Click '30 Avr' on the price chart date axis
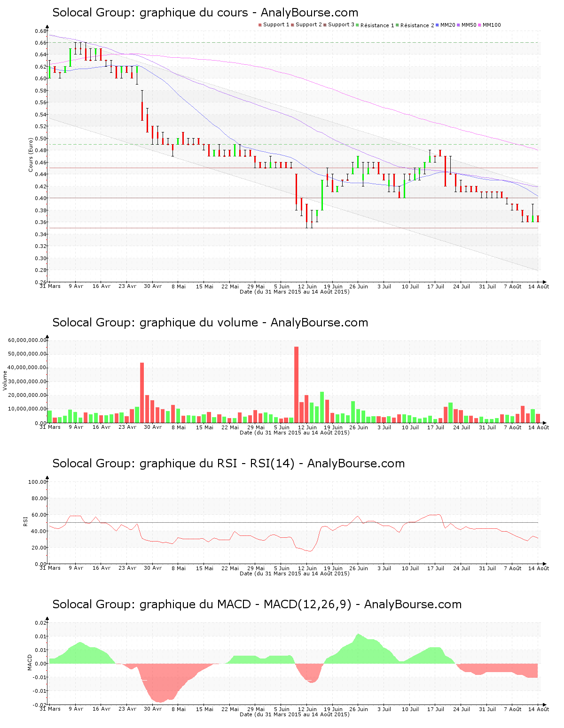The width and height of the screenshot is (564, 728). (153, 286)
